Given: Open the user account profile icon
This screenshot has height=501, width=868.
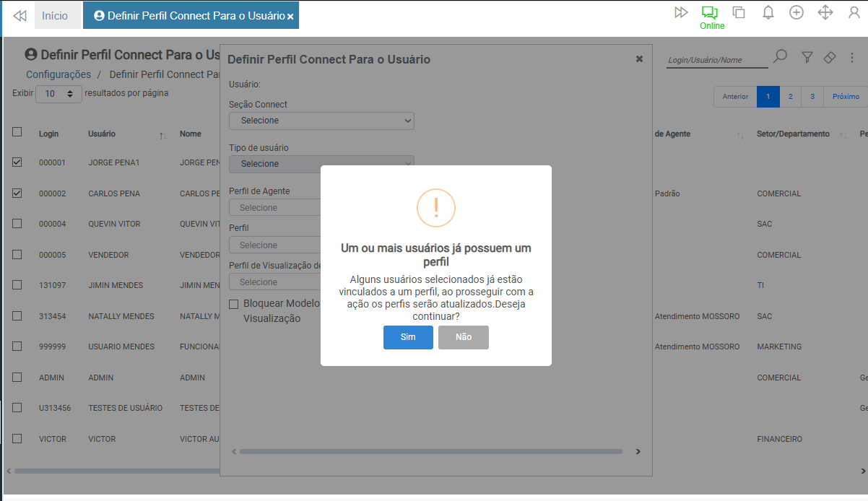Looking at the screenshot, I should point(854,12).
